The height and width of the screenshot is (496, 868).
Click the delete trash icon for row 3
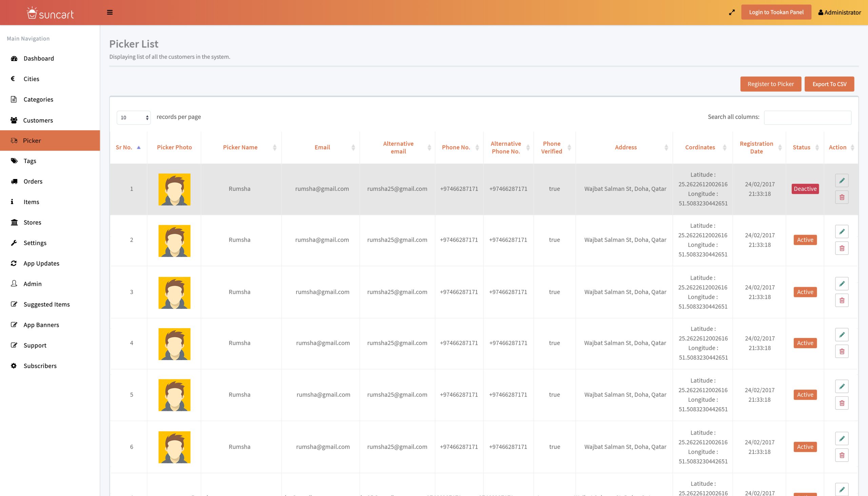pyautogui.click(x=842, y=300)
